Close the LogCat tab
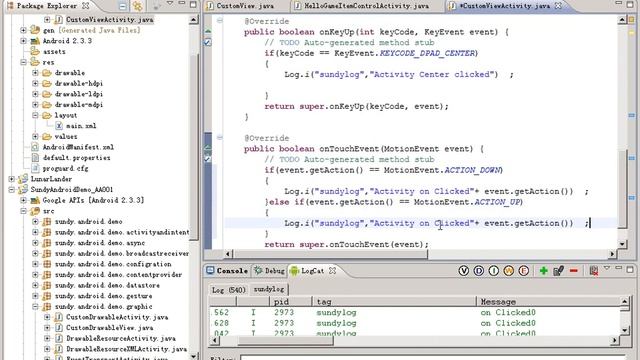This screenshot has width=640, height=360. tap(333, 271)
